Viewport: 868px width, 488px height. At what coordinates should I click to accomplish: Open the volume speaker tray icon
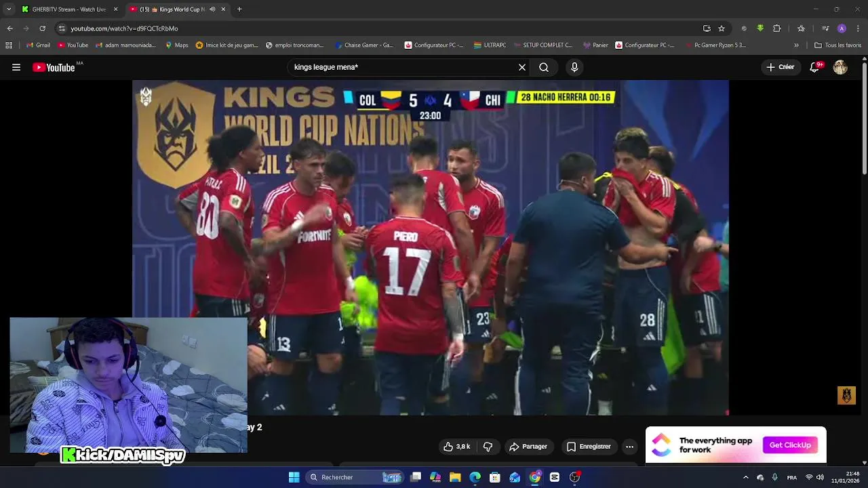[x=820, y=477]
